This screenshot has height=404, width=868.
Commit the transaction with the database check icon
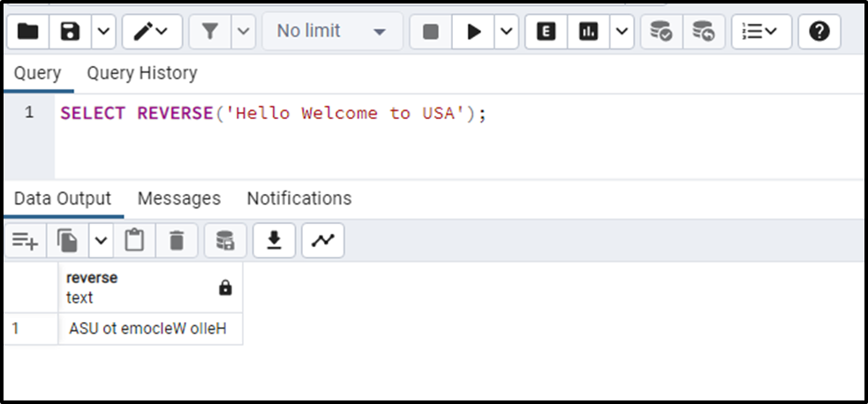[x=661, y=32]
